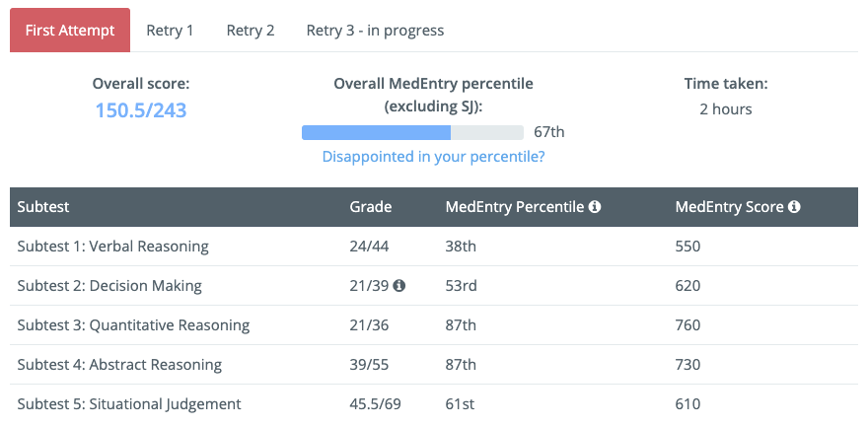The width and height of the screenshot is (868, 426).
Task: Open the Retry 1 tab
Action: coord(170,30)
